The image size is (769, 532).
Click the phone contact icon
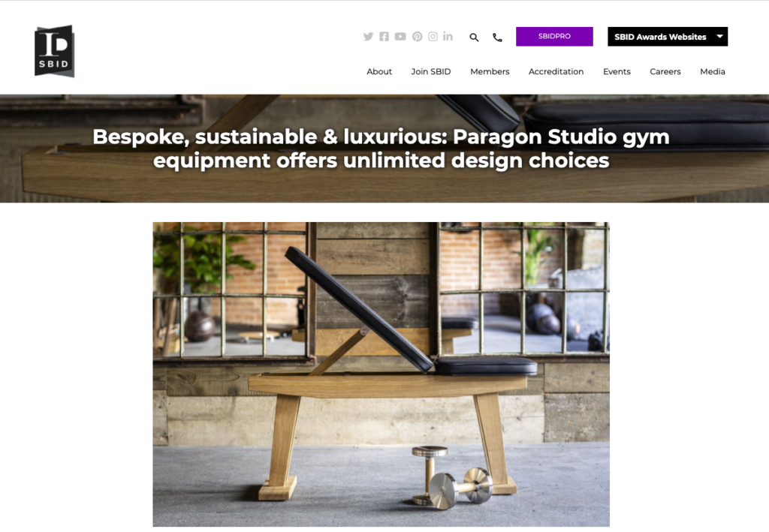click(497, 38)
